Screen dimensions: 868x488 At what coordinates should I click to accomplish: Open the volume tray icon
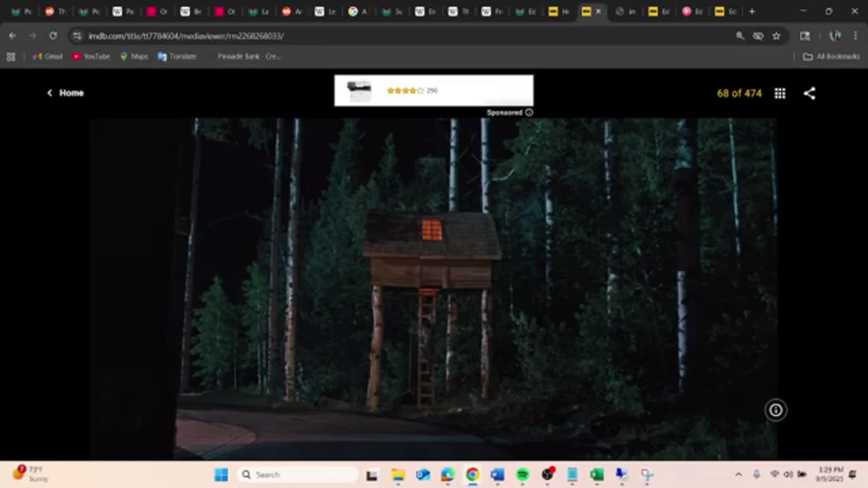pyautogui.click(x=788, y=474)
